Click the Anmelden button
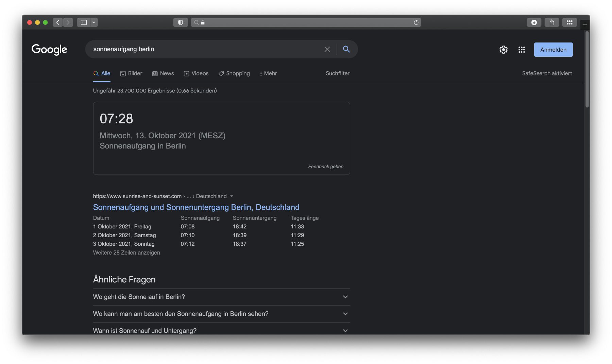The height and width of the screenshot is (364, 612). pyautogui.click(x=553, y=50)
